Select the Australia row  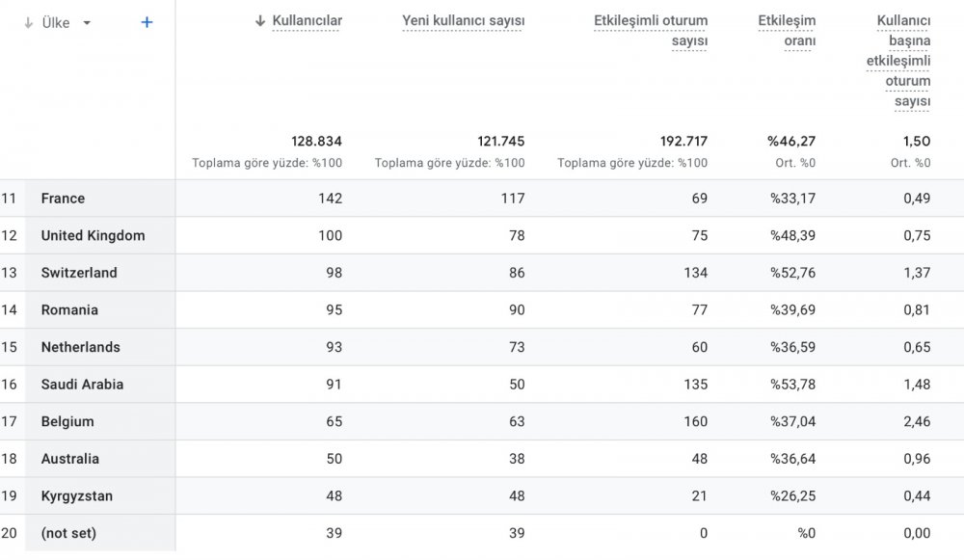(482, 459)
